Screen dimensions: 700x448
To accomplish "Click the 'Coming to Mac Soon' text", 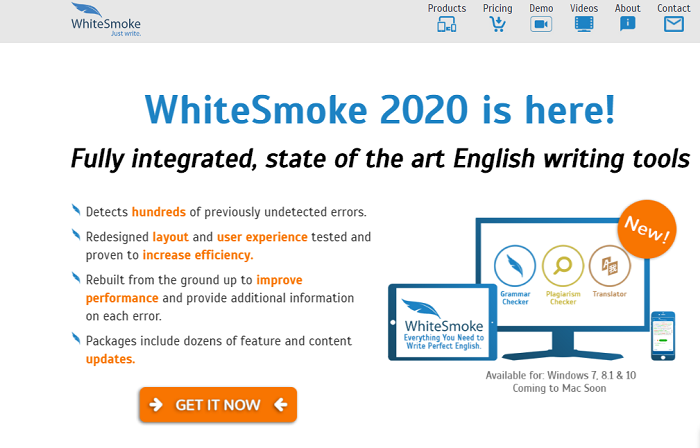I will point(559,388).
